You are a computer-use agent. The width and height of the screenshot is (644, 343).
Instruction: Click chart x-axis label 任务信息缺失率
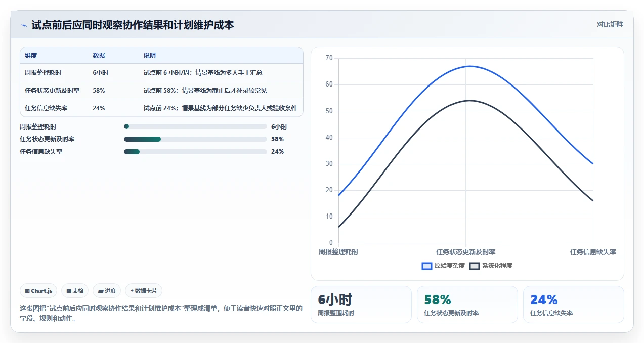coord(593,252)
